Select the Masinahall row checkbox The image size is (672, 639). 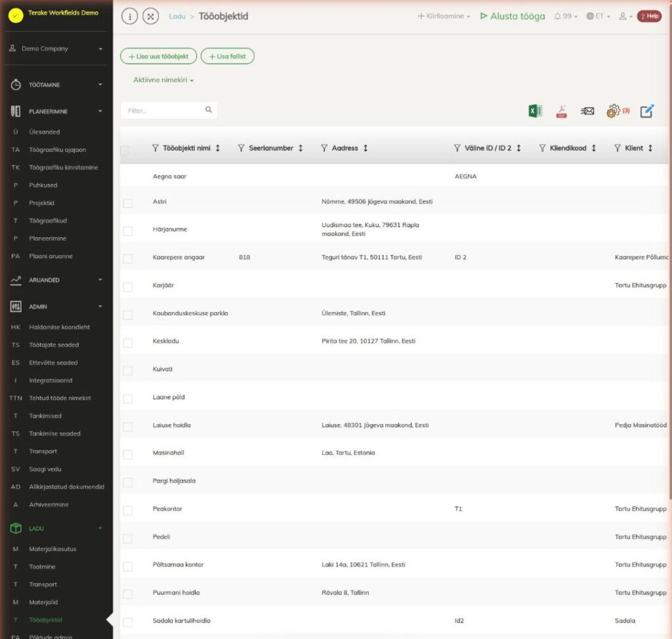pyautogui.click(x=128, y=454)
